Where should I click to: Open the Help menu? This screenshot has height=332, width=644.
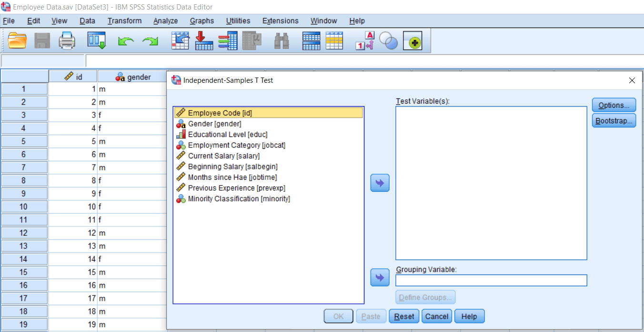(x=357, y=21)
